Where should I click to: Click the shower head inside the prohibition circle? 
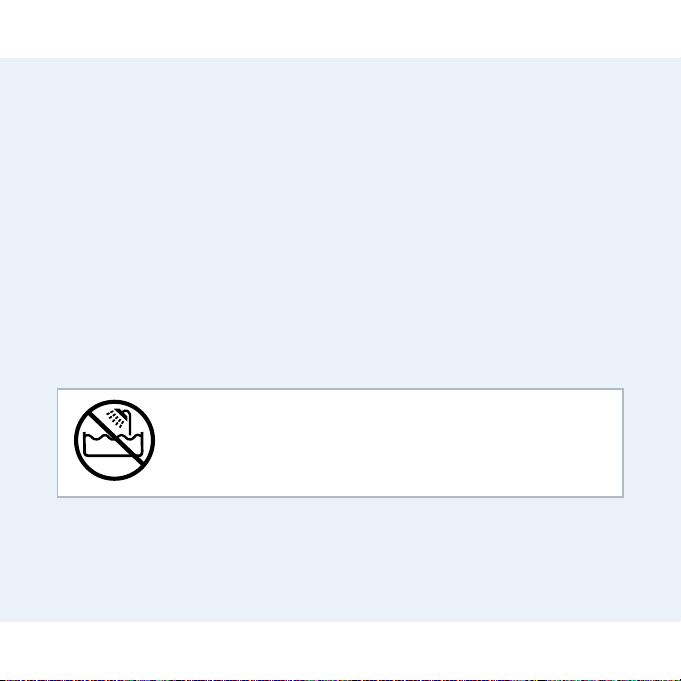pos(123,415)
